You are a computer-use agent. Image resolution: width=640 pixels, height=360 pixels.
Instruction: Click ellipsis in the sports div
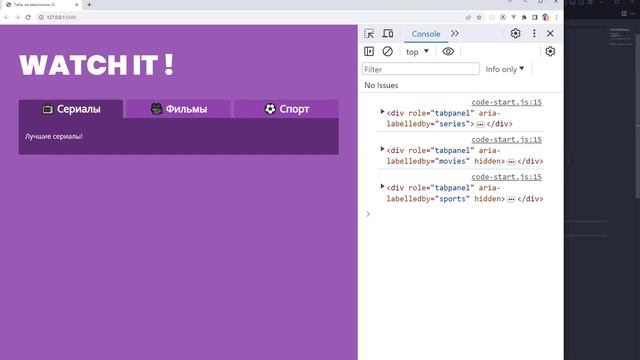coord(511,199)
